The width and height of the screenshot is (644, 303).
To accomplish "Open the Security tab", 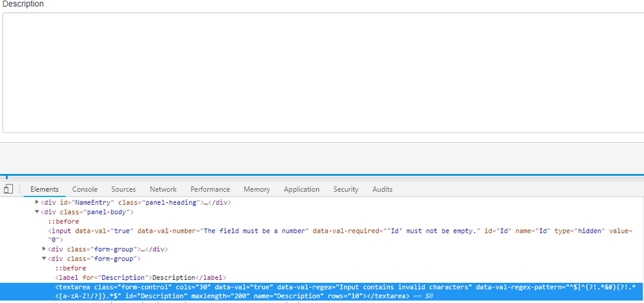I will pyautogui.click(x=345, y=189).
